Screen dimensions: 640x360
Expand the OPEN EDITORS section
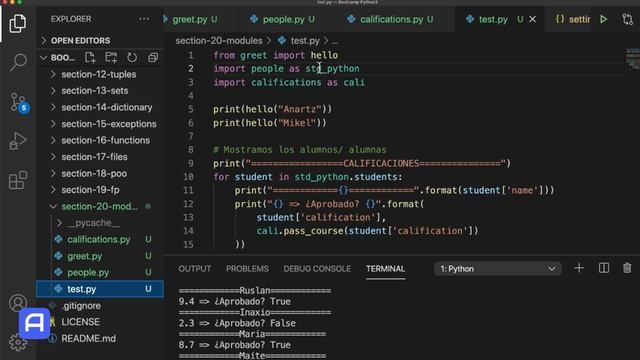click(100, 40)
